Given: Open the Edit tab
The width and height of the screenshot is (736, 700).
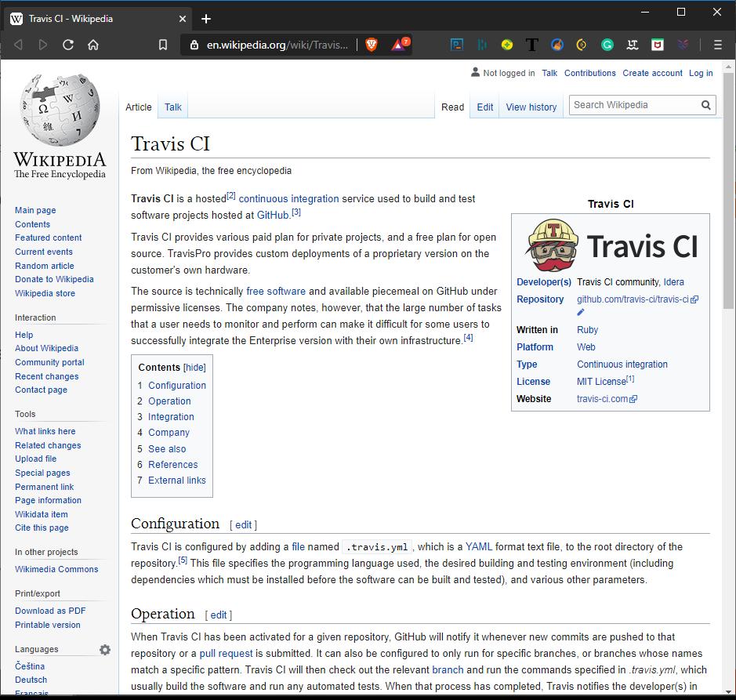Looking at the screenshot, I should tap(485, 107).
